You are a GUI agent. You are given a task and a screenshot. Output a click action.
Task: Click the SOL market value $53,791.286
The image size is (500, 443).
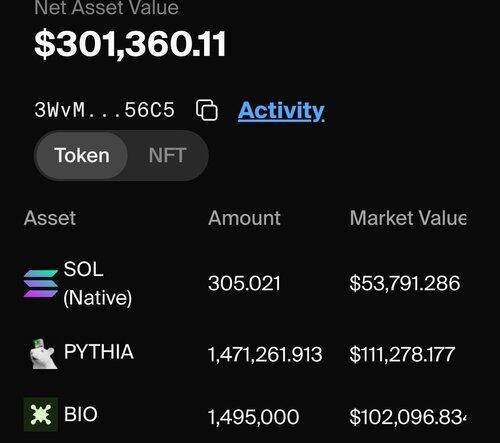coord(405,283)
